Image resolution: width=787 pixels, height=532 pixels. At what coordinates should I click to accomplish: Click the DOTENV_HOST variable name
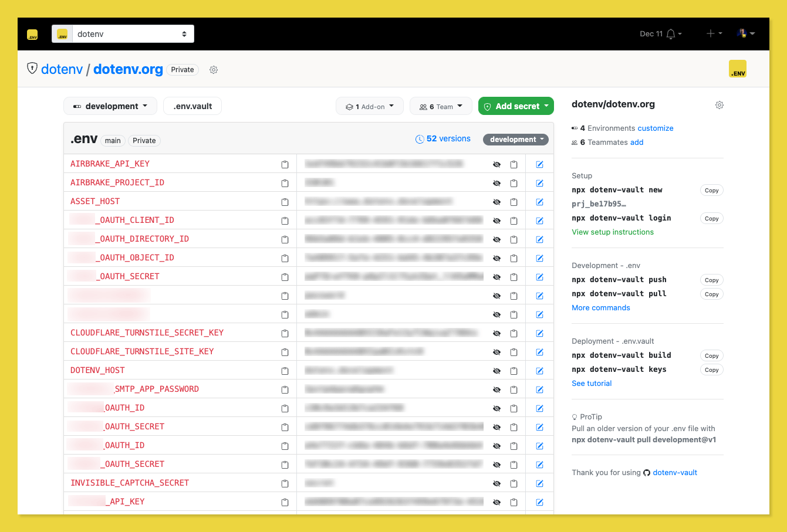click(97, 371)
